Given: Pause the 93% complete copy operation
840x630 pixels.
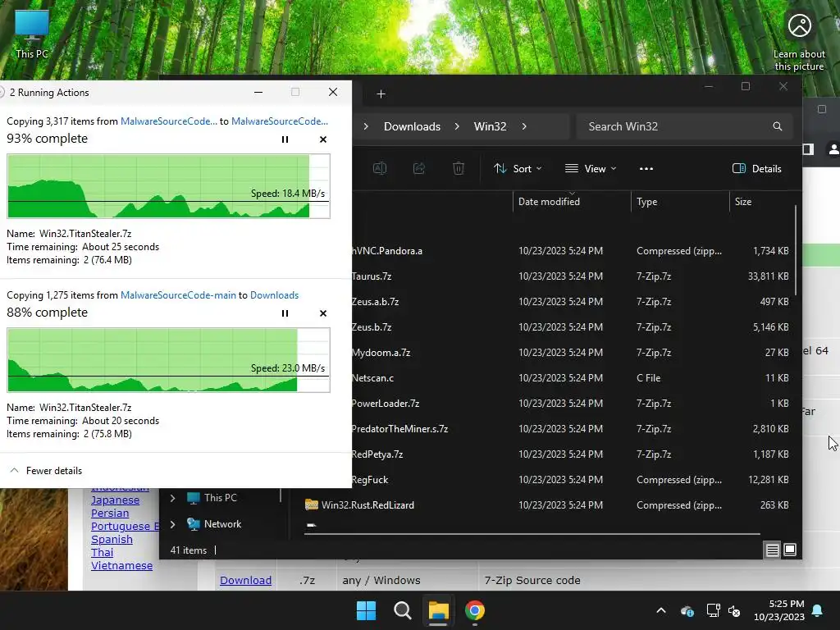Looking at the screenshot, I should [x=285, y=139].
